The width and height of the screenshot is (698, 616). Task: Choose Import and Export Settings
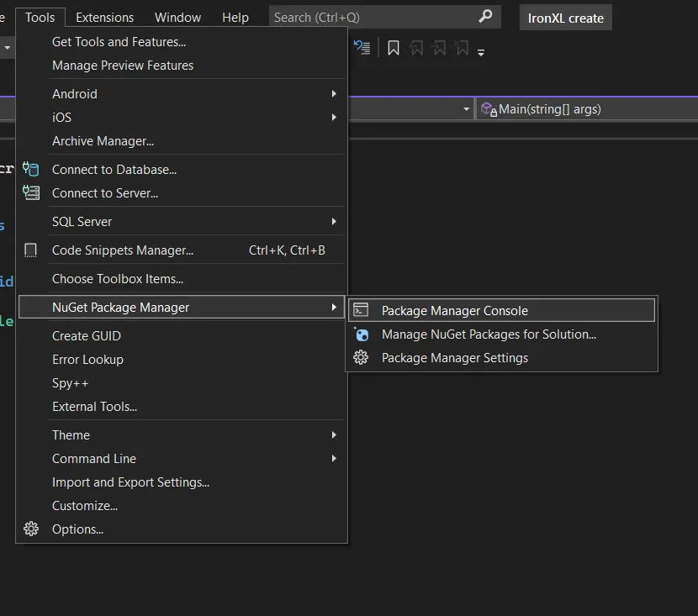click(130, 482)
